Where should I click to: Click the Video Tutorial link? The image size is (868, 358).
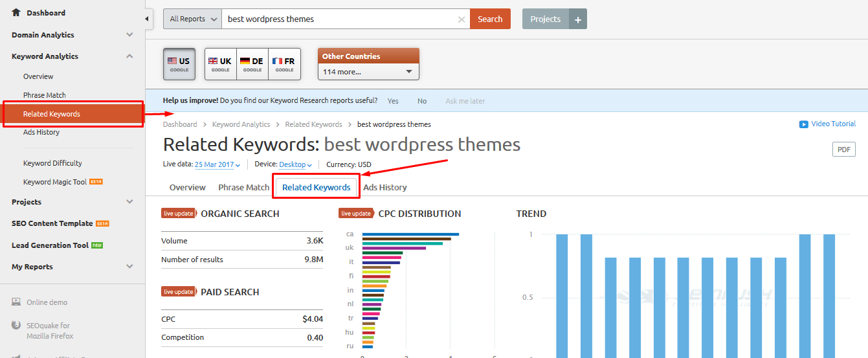point(834,124)
